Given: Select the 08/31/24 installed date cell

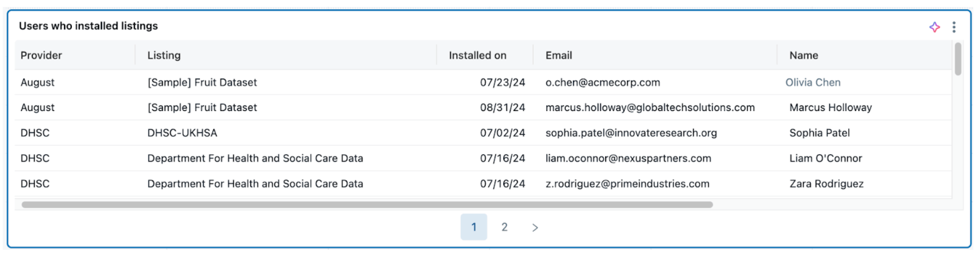Looking at the screenshot, I should [x=502, y=108].
